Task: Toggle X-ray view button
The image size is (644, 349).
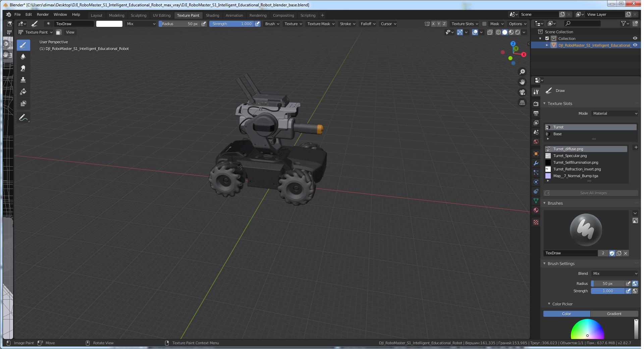Action: coord(490,32)
